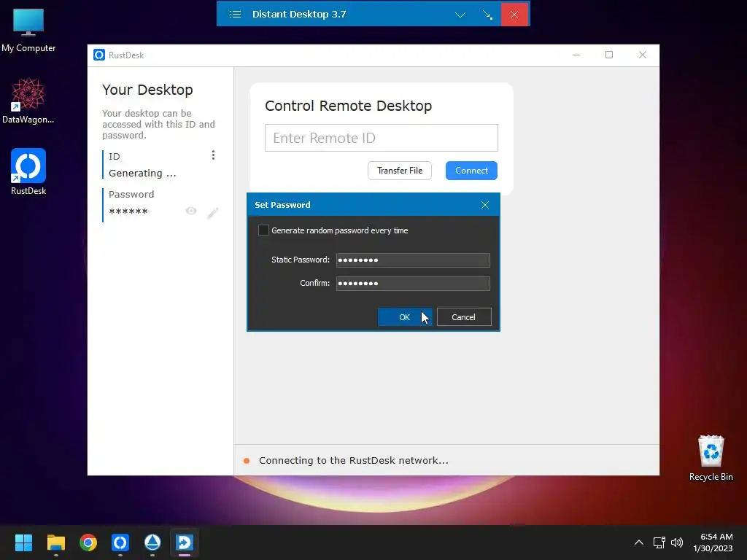The height and width of the screenshot is (560, 747).
Task: Open My Computer desktop icon
Action: pos(28,30)
